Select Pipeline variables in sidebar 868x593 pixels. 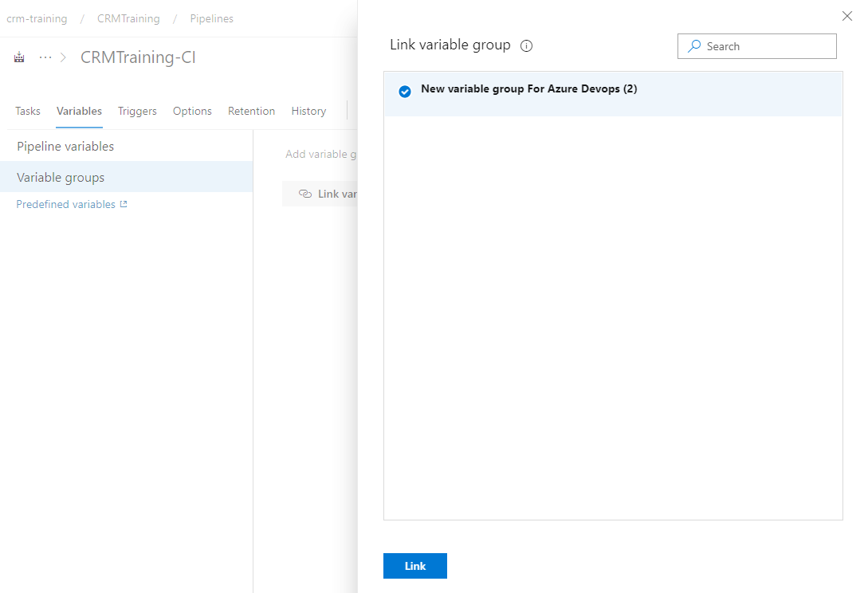(x=126, y=146)
